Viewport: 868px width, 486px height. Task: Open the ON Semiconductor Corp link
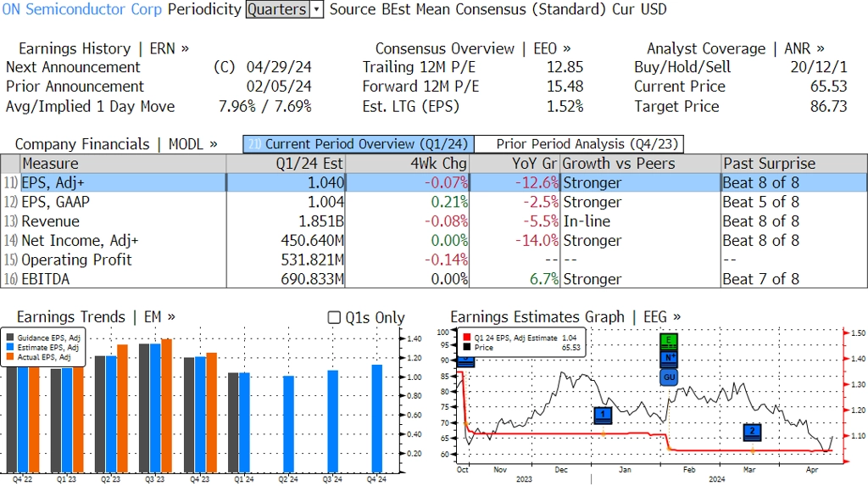tap(82, 9)
